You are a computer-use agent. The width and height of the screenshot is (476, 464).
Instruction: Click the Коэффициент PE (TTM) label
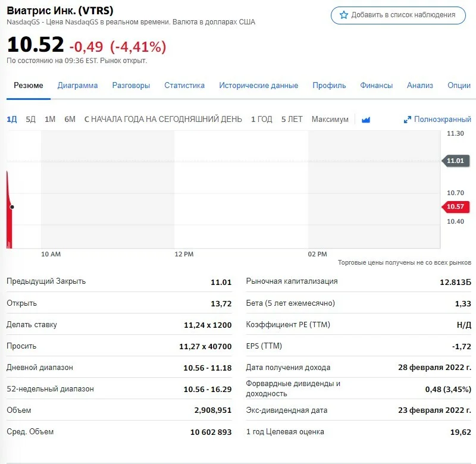click(288, 325)
